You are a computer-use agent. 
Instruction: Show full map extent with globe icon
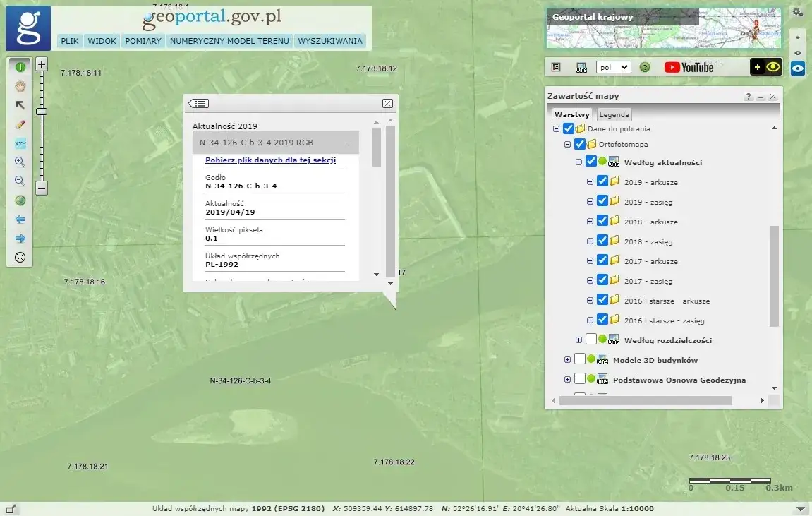(20, 200)
